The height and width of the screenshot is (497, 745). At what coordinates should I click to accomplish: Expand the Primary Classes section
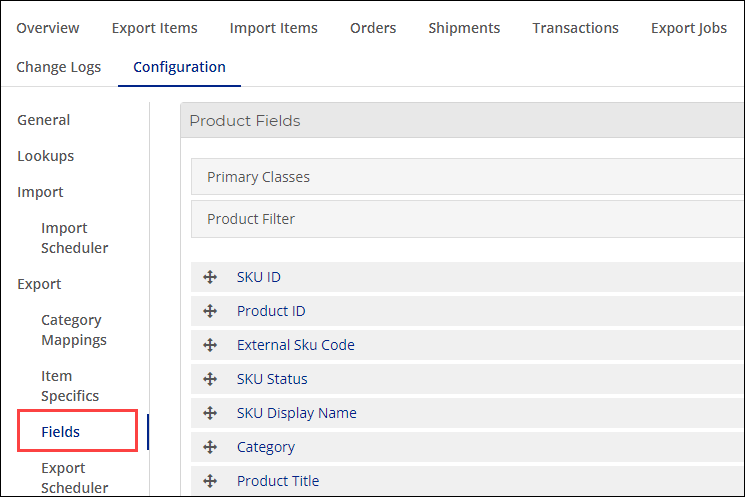click(x=468, y=177)
